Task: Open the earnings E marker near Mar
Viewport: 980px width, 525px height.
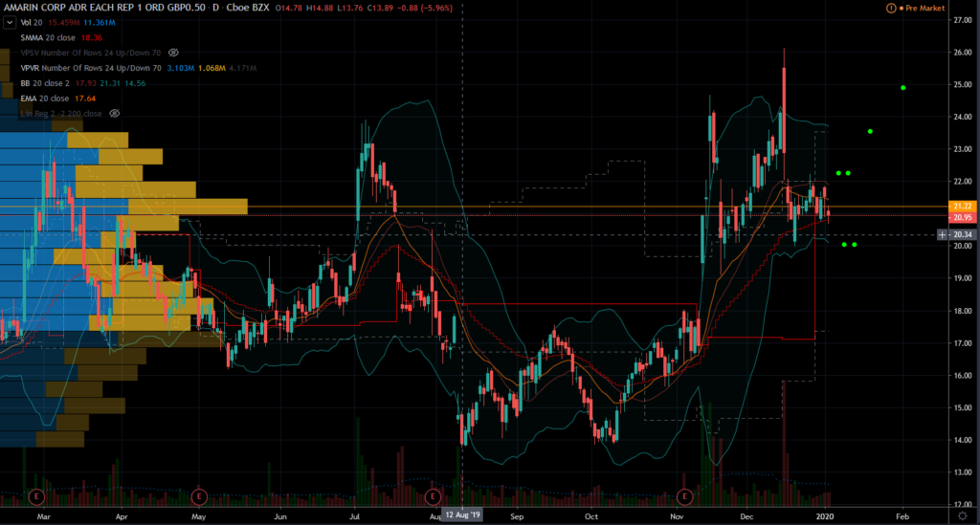Action: (x=37, y=497)
